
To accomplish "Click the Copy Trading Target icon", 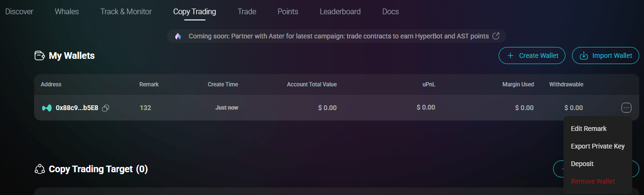I will pyautogui.click(x=40, y=169).
